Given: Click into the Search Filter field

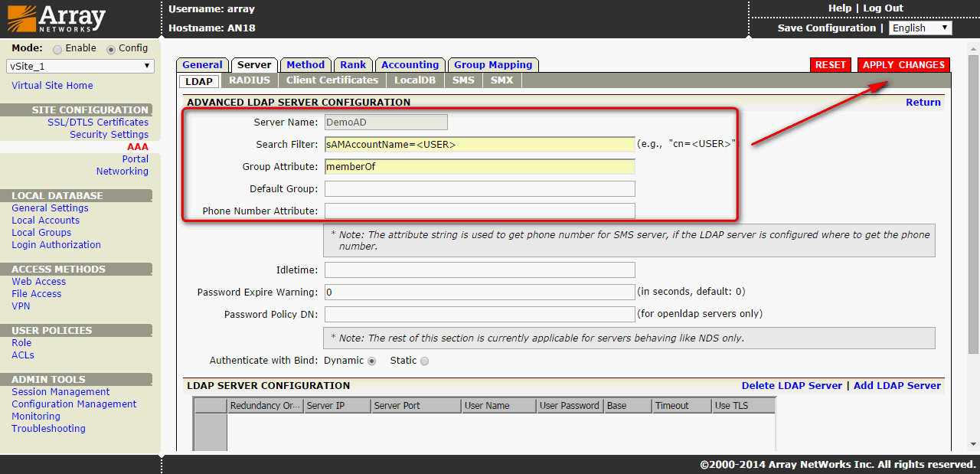Looking at the screenshot, I should pyautogui.click(x=479, y=145).
